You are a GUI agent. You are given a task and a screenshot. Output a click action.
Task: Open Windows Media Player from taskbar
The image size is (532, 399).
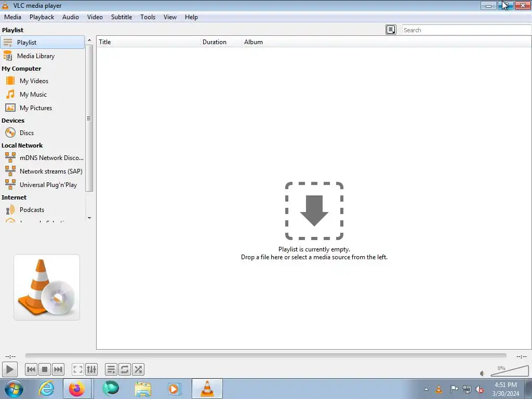click(x=175, y=389)
